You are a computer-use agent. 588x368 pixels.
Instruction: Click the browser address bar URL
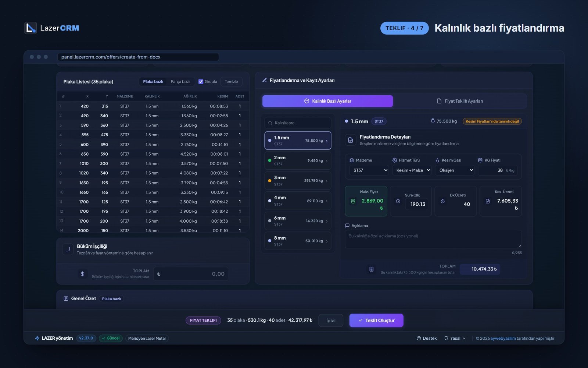pos(138,57)
